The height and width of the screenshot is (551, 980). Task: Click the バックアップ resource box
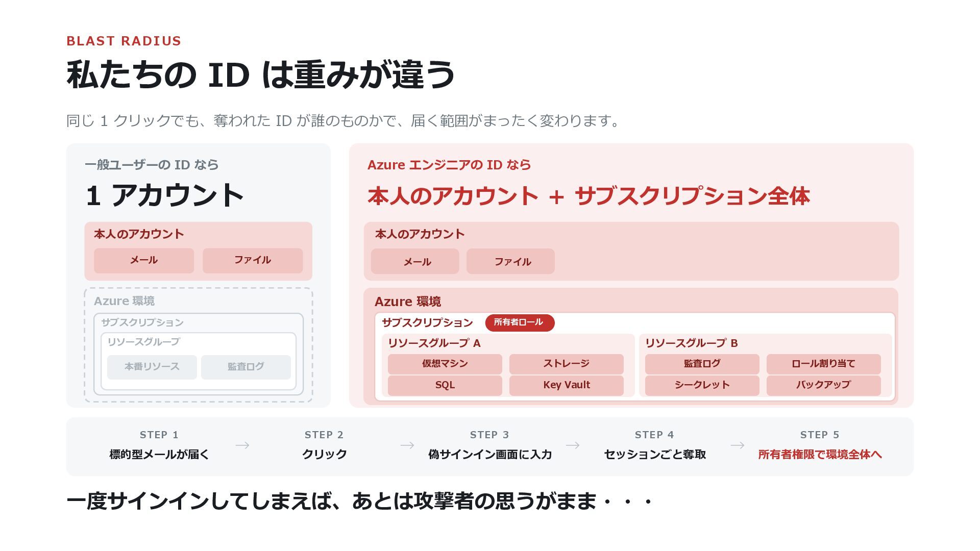tap(824, 385)
